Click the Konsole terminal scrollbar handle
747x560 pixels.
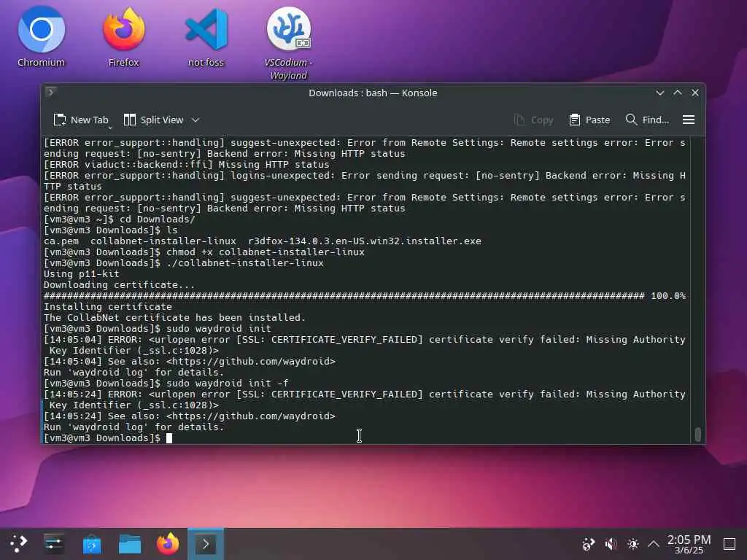point(697,435)
